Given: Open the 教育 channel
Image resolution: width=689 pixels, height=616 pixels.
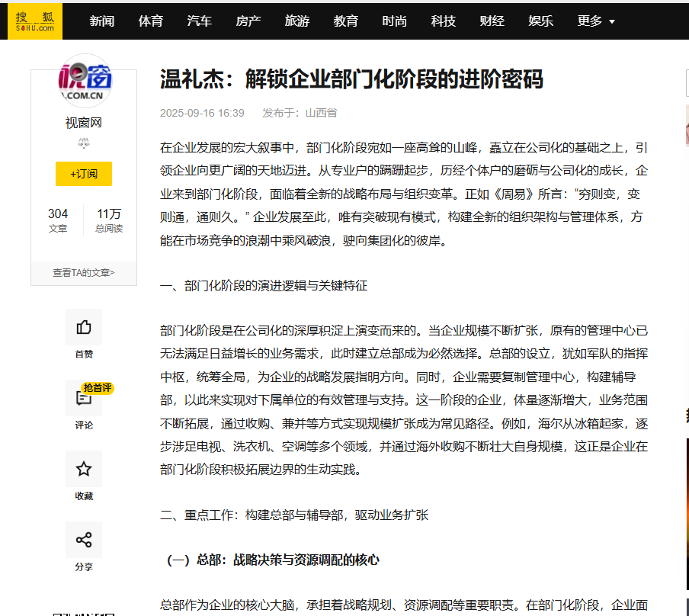Looking at the screenshot, I should (x=345, y=21).
